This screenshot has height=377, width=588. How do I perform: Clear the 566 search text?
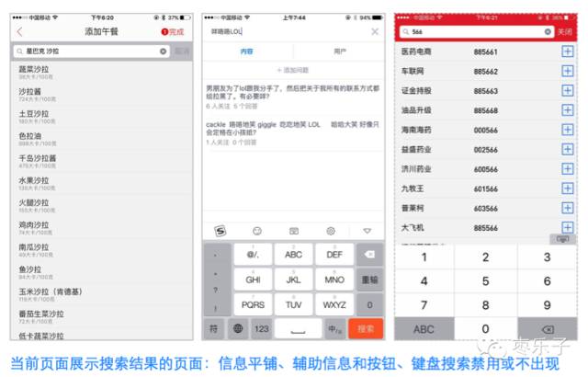(548, 32)
